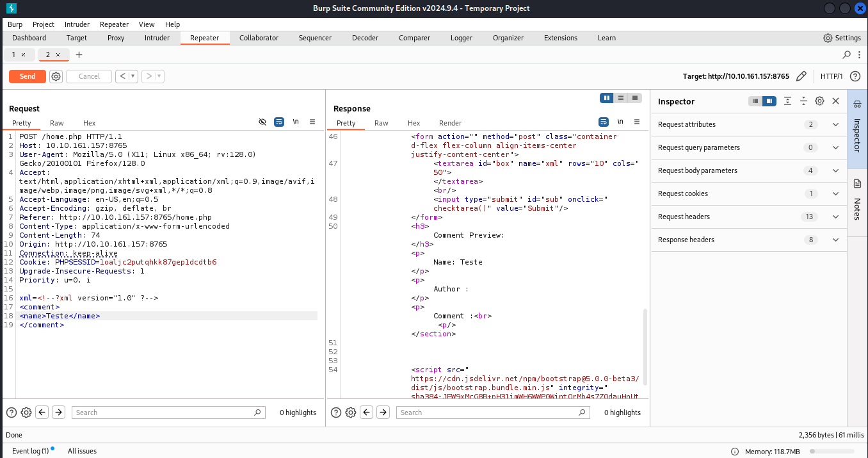Click the memory usage bar
Screen dimensions: 868x458
pyautogui.click(x=833, y=452)
